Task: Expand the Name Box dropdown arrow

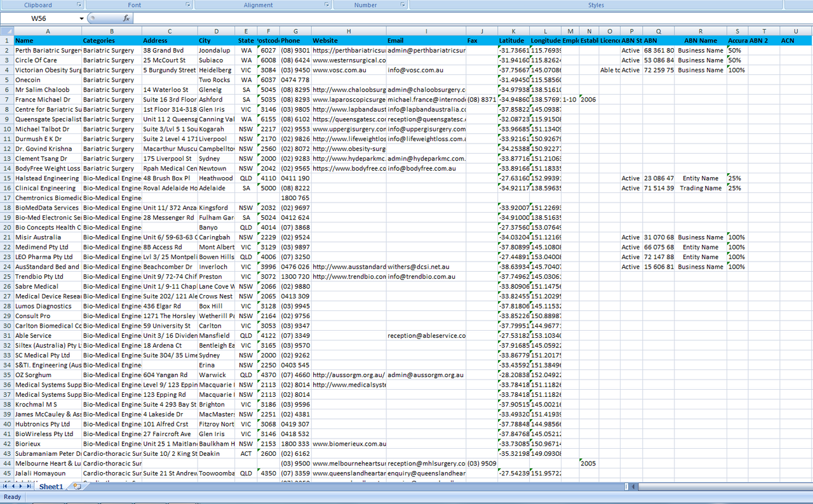Action: coord(82,18)
